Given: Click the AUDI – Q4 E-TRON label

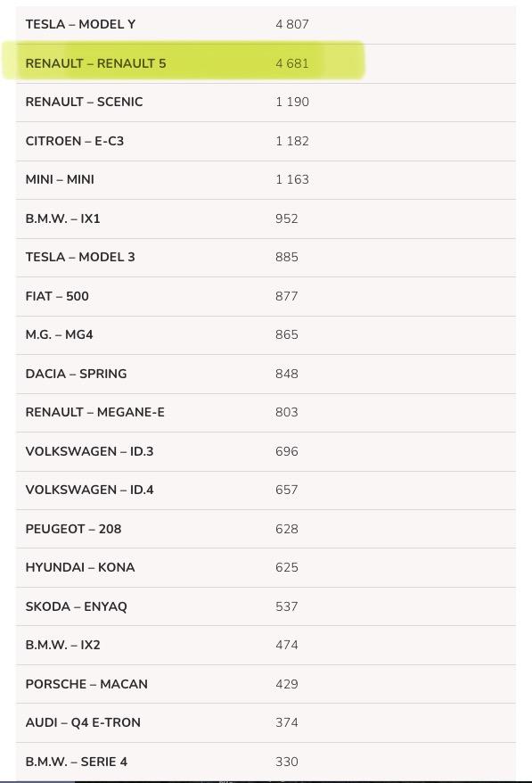Looking at the screenshot, I should 83,722.
